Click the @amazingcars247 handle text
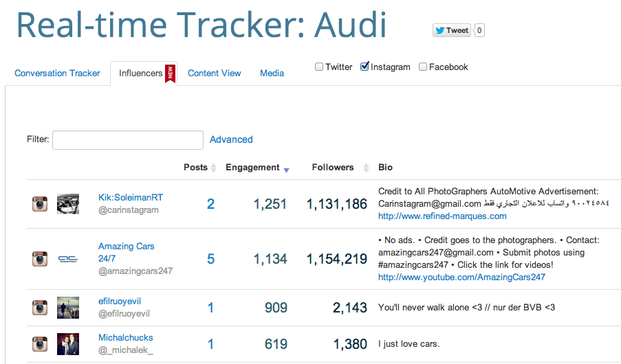 pos(135,271)
